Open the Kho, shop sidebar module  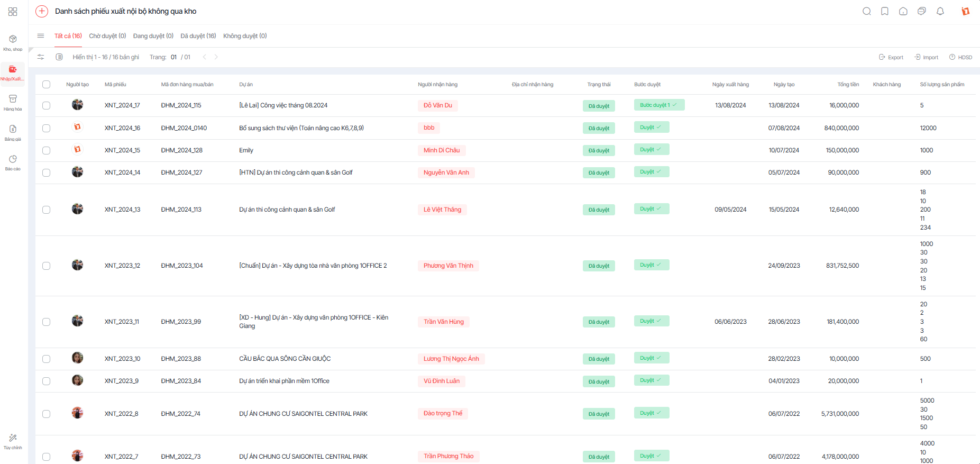13,42
